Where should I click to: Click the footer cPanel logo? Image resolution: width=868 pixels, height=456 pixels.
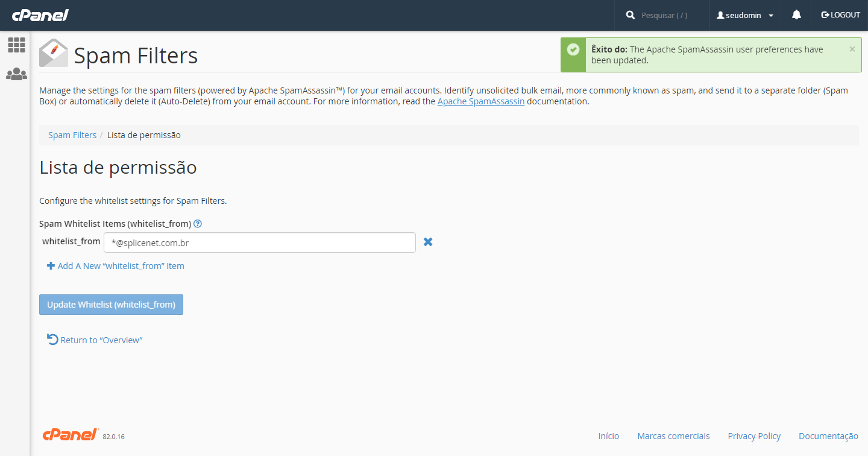pos(71,434)
